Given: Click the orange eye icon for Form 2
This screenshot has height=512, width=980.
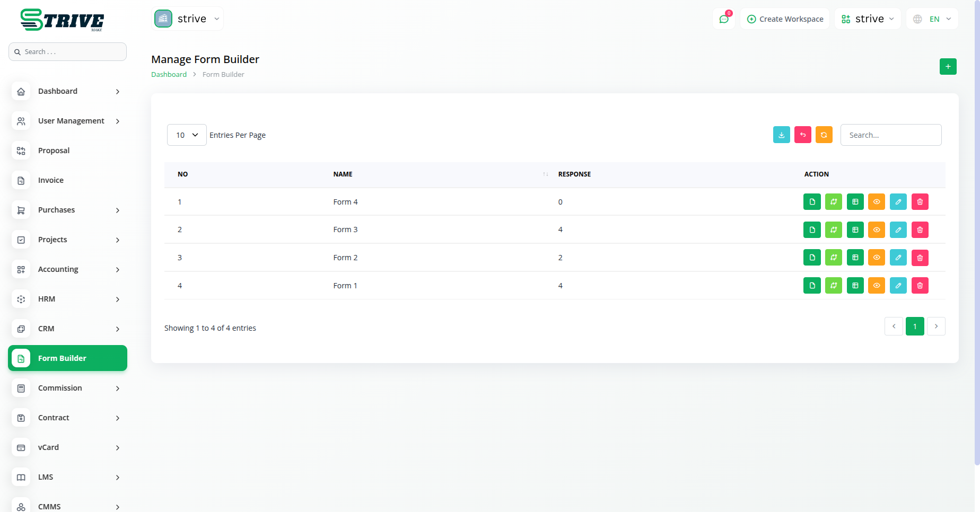Looking at the screenshot, I should [877, 258].
